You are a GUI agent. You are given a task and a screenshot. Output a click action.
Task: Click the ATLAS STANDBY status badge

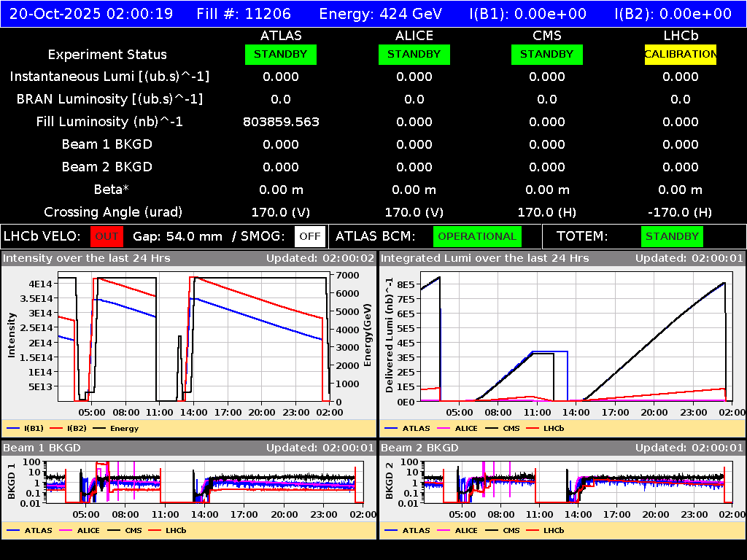point(280,54)
